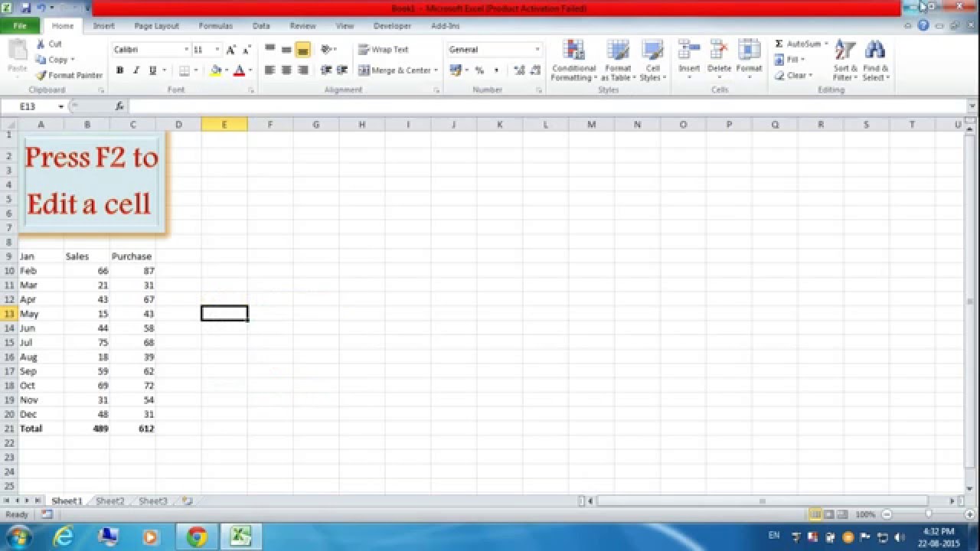Click the Decrease Indent icon
The image size is (980, 551).
click(326, 70)
